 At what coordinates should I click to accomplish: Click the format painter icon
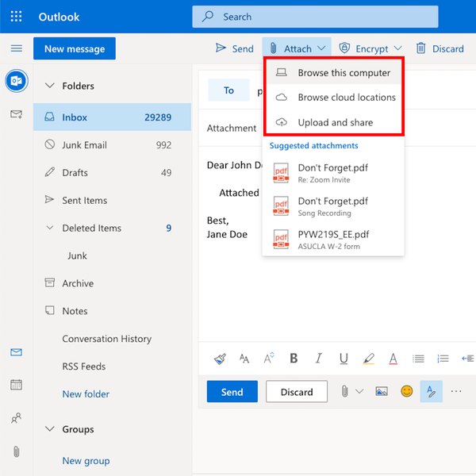[220, 359]
